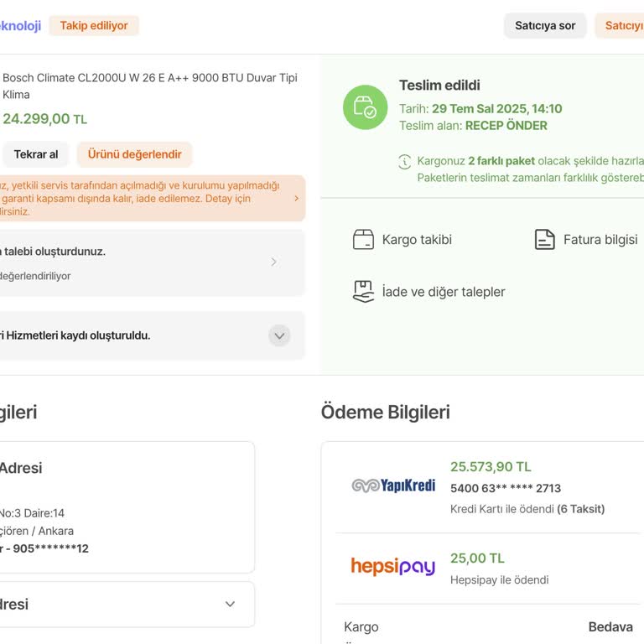Click the Satıcıya sor button
The height and width of the screenshot is (644, 644).
[545, 26]
